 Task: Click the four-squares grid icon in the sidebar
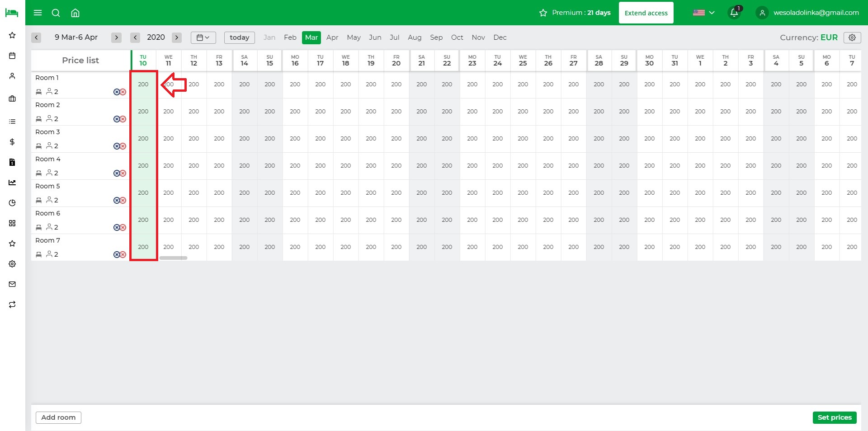click(12, 223)
